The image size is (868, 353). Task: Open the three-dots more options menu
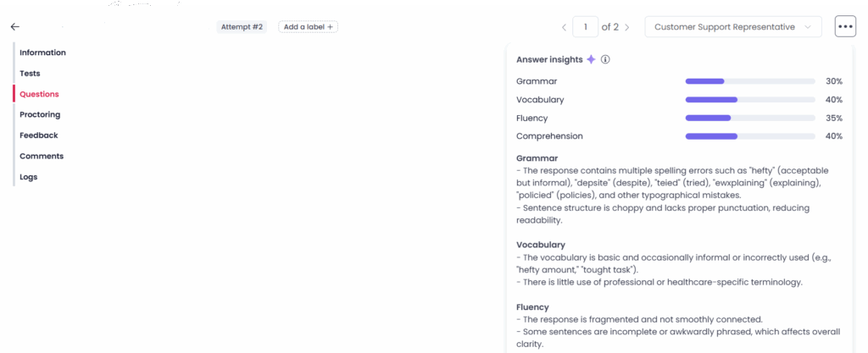point(845,26)
